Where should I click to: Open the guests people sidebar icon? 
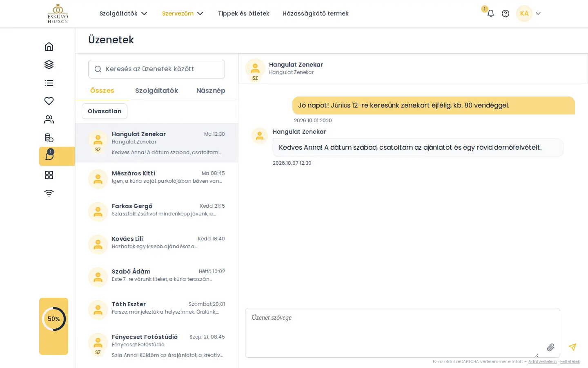(49, 119)
